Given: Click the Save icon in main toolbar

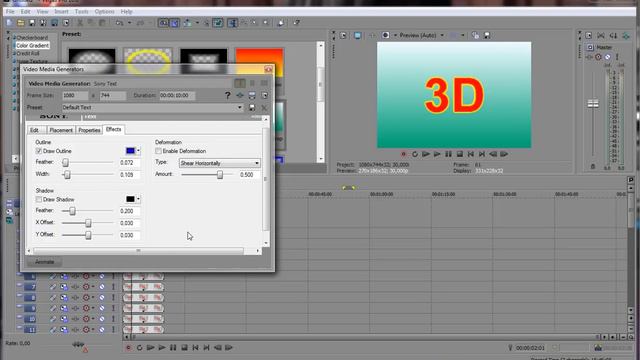Looking at the screenshot, I should click(31, 23).
